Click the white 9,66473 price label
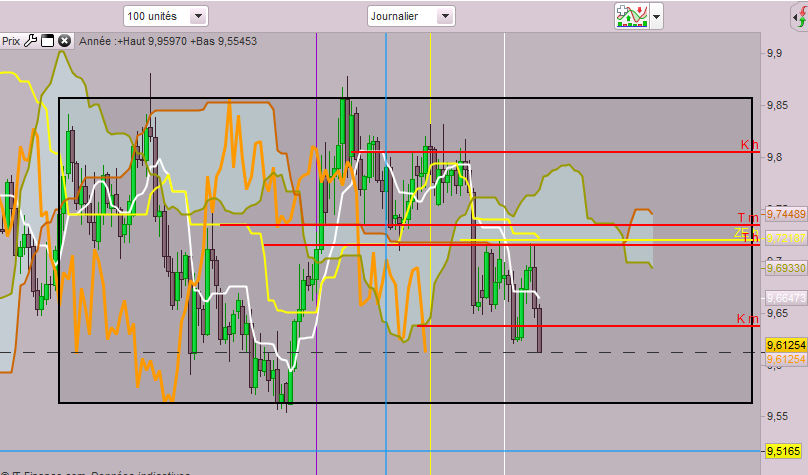This screenshot has height=475, width=808. tap(786, 298)
